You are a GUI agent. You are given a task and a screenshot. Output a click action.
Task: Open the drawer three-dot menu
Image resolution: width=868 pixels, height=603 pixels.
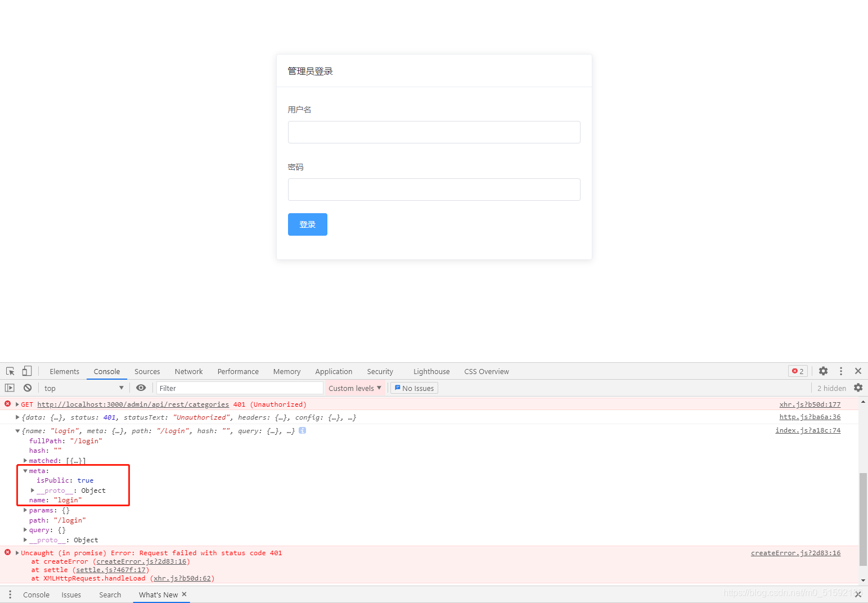[x=10, y=595]
